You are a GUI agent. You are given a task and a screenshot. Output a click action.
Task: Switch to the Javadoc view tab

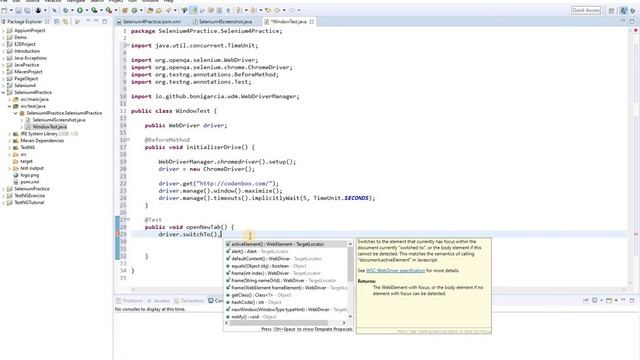pyautogui.click(x=158, y=301)
